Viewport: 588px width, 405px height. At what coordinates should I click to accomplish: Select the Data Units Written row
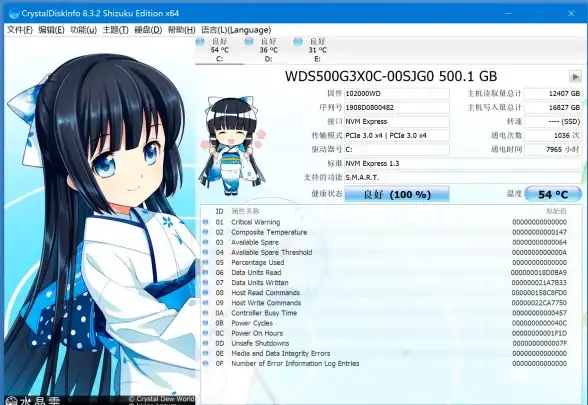pyautogui.click(x=385, y=282)
